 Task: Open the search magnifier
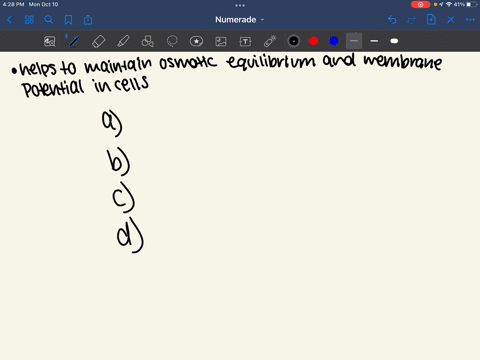49,20
